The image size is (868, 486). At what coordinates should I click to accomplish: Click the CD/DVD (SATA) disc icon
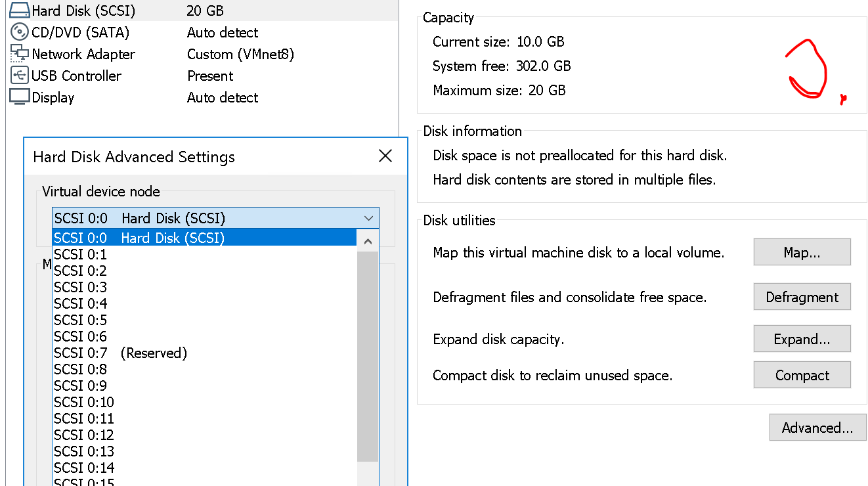pos(20,32)
